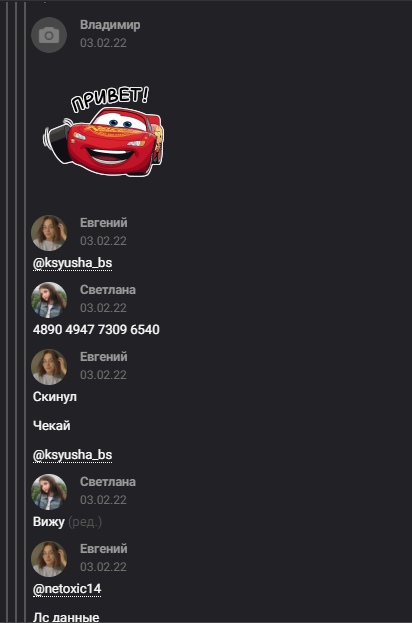Click the Лс данные message text
This screenshot has height=623, width=412.
tap(66, 617)
